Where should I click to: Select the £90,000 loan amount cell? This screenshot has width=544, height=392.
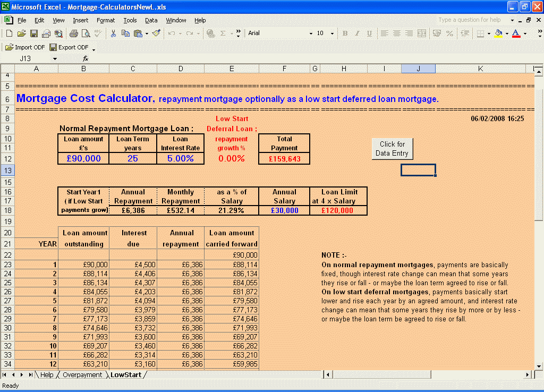pyautogui.click(x=83, y=158)
